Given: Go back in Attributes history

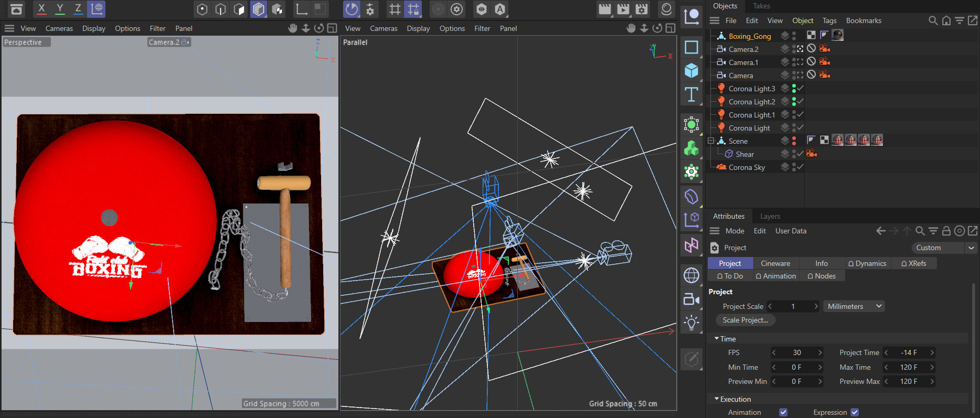Looking at the screenshot, I should point(881,231).
